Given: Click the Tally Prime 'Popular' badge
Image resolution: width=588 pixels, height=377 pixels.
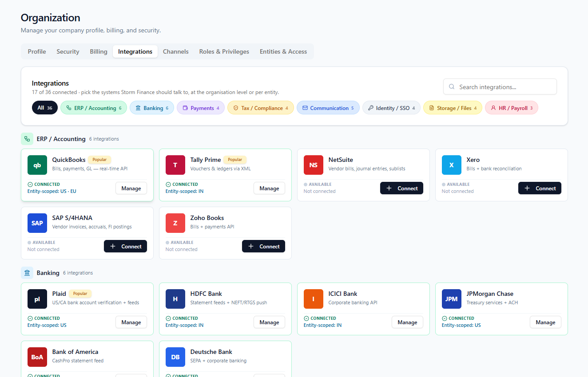Looking at the screenshot, I should click(235, 160).
